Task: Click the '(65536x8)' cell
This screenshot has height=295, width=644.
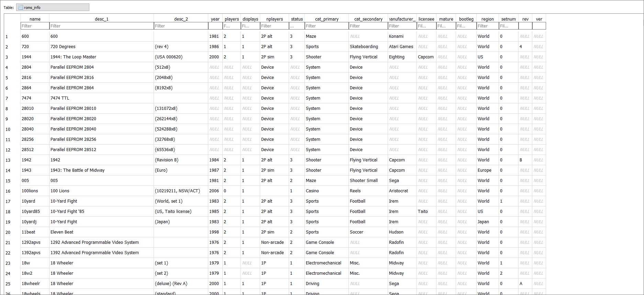Action: 181,150
